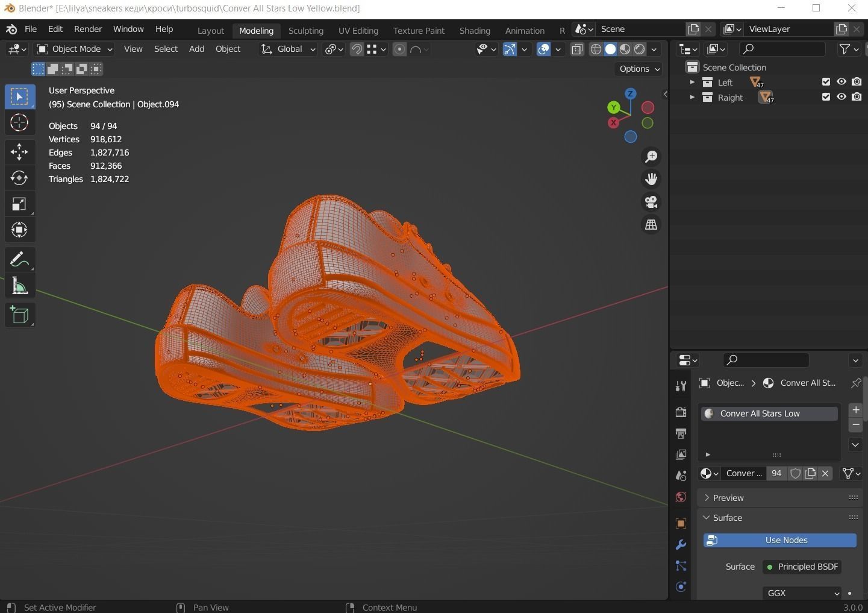
Task: Activate the 3D Cursor tool
Action: point(19,122)
